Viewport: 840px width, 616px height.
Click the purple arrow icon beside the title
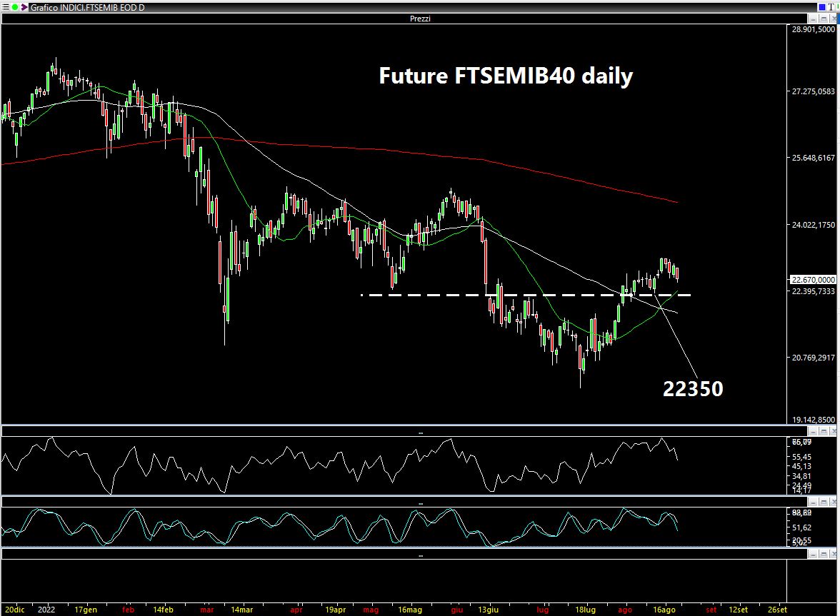pyautogui.click(x=24, y=7)
